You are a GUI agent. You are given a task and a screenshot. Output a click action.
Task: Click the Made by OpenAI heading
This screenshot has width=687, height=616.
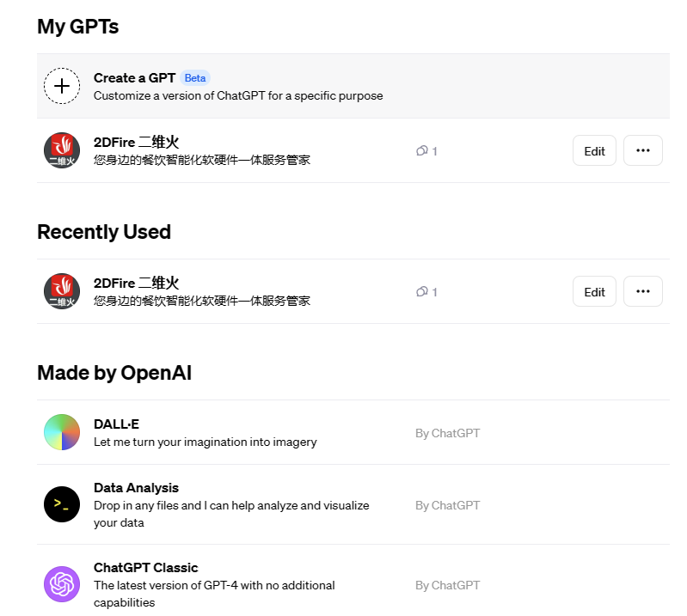point(114,373)
